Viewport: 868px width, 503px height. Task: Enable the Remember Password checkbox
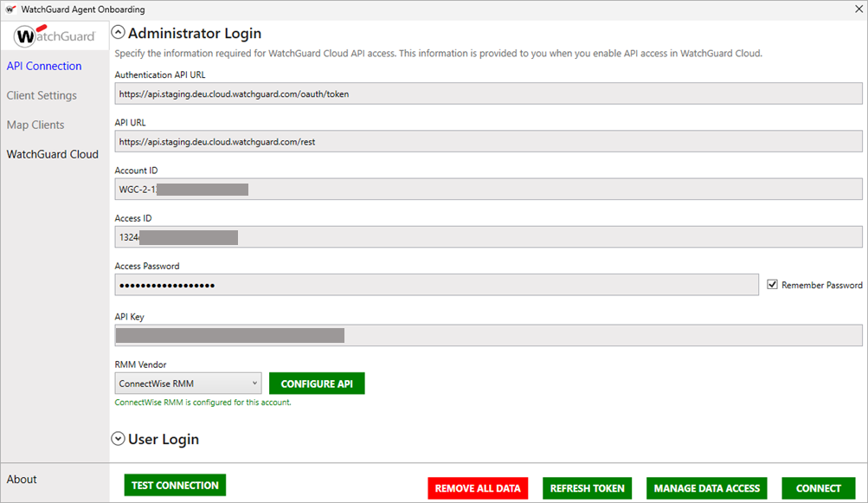[x=772, y=284]
